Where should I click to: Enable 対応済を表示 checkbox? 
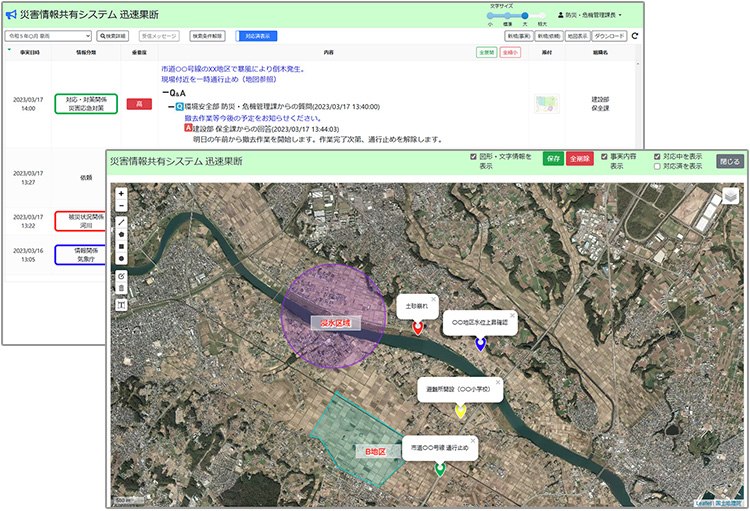656,167
